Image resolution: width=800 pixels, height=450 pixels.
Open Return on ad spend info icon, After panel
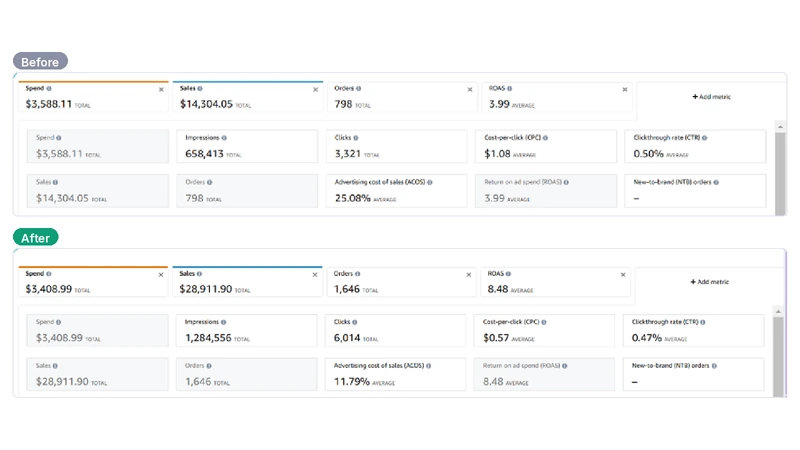[565, 366]
